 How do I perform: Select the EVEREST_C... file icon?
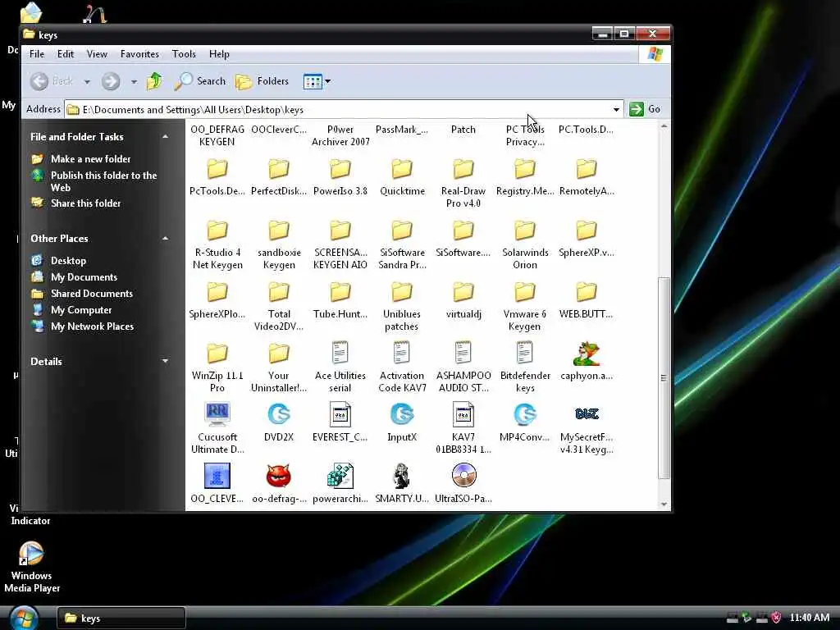point(340,414)
